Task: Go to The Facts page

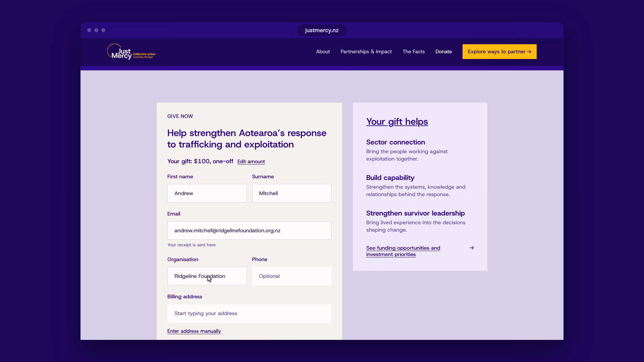Action: (x=414, y=52)
